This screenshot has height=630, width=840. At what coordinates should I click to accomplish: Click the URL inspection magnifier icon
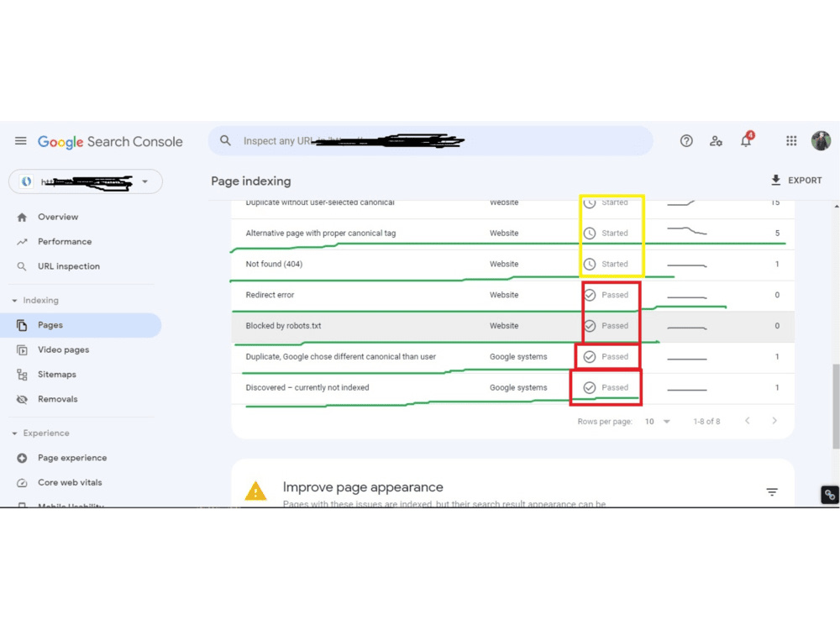[22, 266]
